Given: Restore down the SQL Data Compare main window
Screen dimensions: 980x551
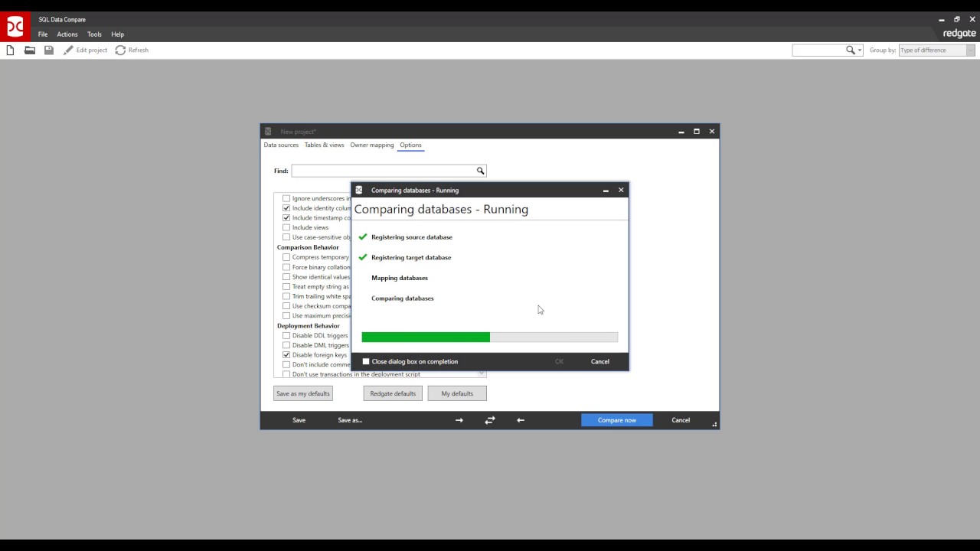Looking at the screenshot, I should tap(957, 19).
